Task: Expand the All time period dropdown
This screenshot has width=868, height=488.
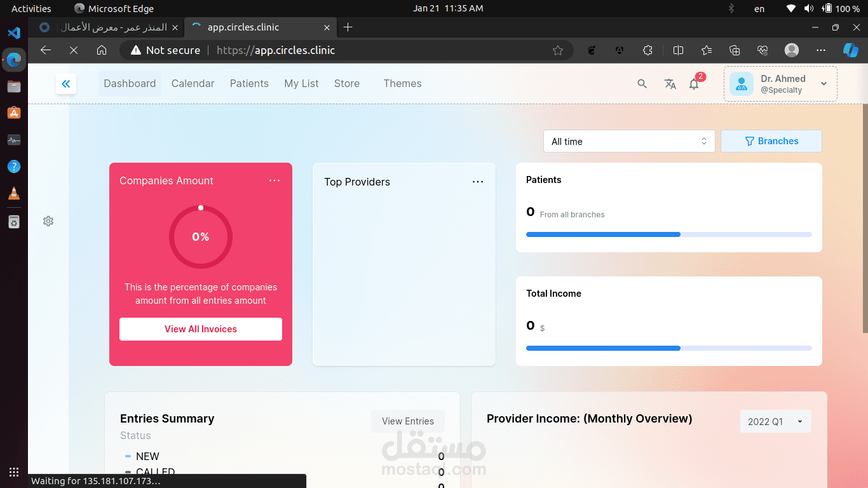Action: (x=629, y=141)
